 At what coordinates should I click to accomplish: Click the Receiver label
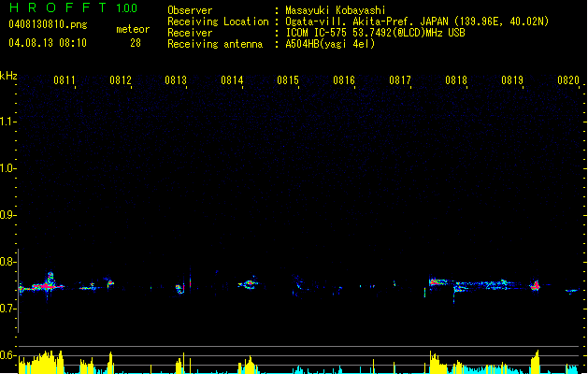(x=190, y=33)
